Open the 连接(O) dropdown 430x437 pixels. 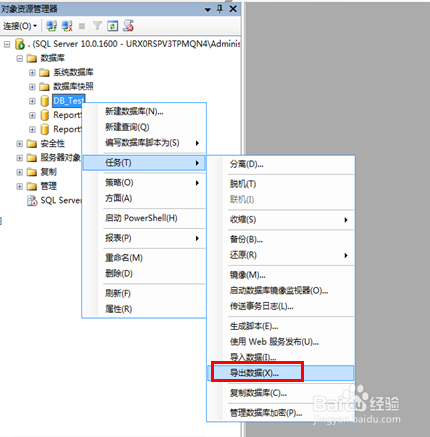[x=20, y=26]
